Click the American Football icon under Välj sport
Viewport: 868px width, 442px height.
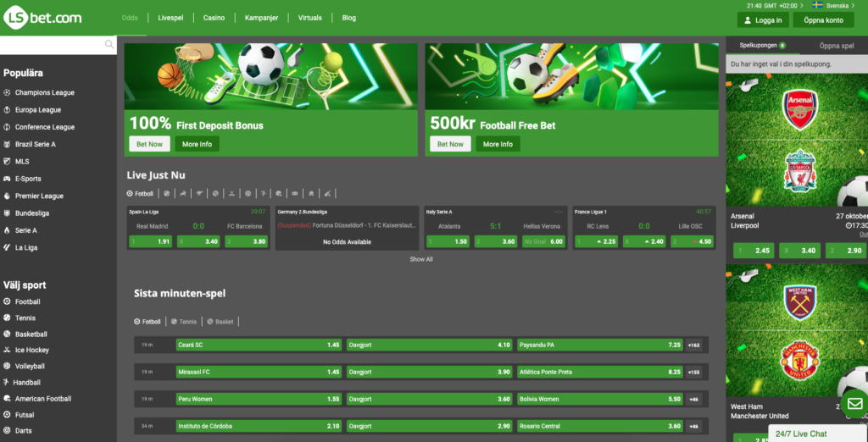(x=7, y=398)
